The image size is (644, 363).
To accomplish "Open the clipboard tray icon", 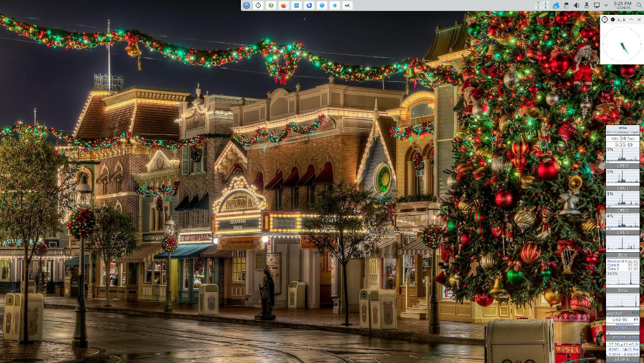I will (566, 5).
